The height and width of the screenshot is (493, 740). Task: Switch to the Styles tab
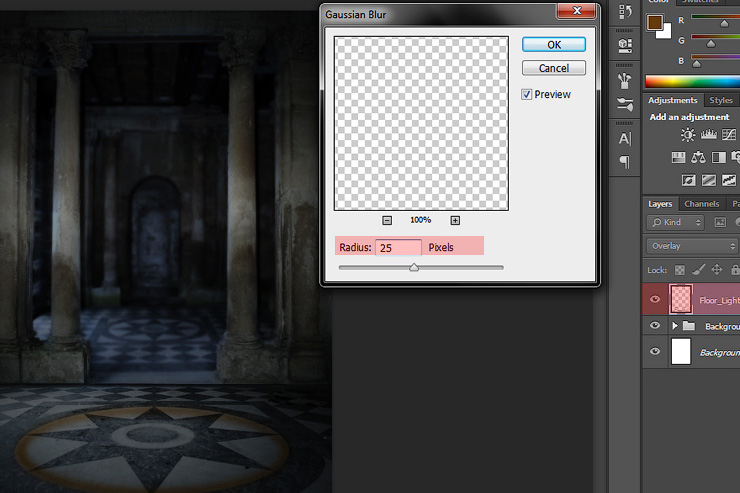tap(720, 101)
